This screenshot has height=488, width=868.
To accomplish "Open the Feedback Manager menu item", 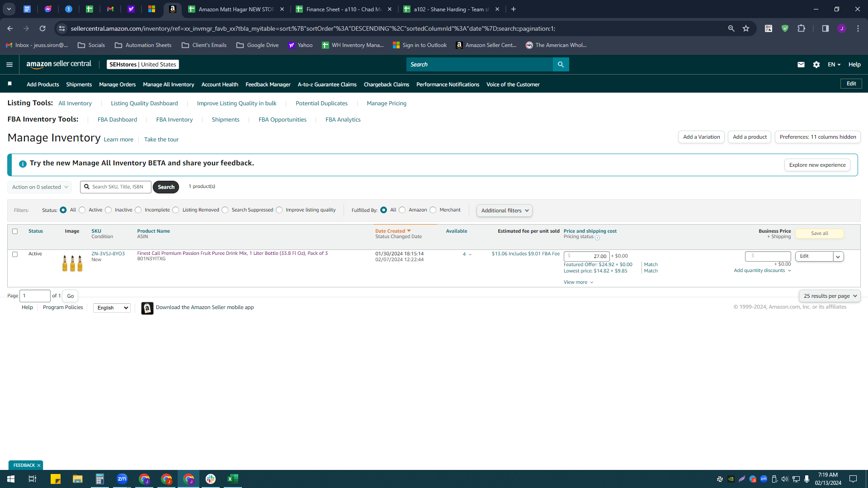I will pos(268,84).
